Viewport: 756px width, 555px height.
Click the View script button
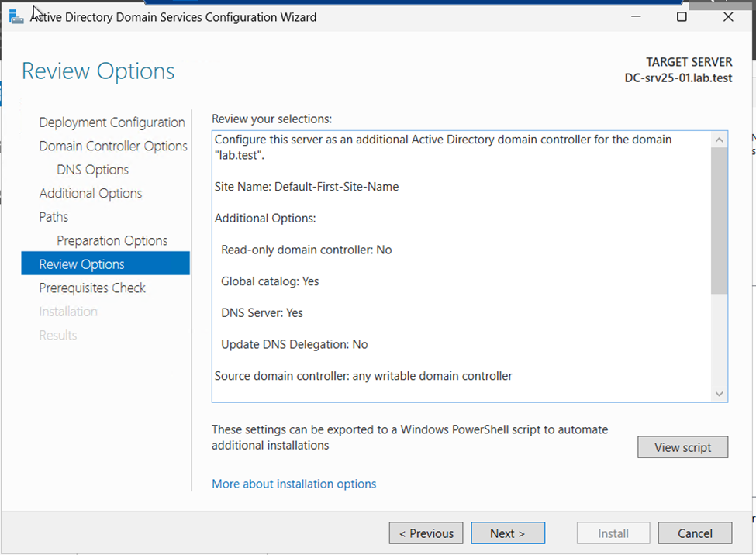point(682,447)
